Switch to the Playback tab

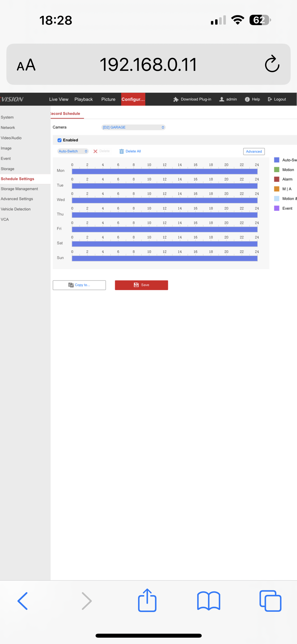(x=83, y=99)
